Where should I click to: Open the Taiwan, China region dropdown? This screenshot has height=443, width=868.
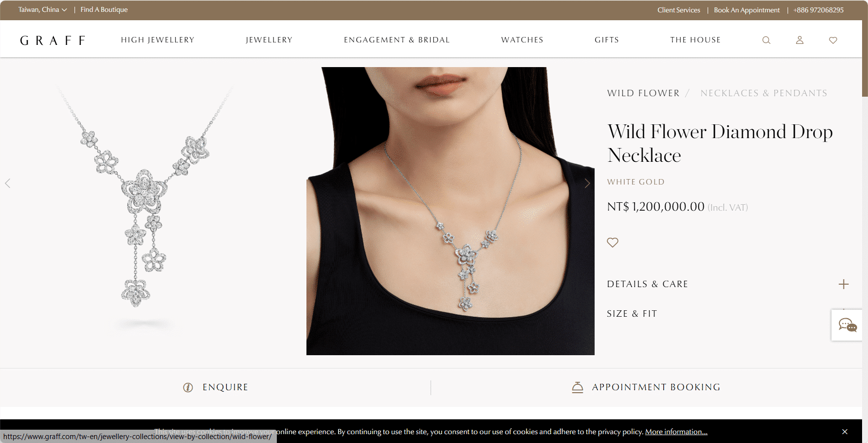click(42, 10)
